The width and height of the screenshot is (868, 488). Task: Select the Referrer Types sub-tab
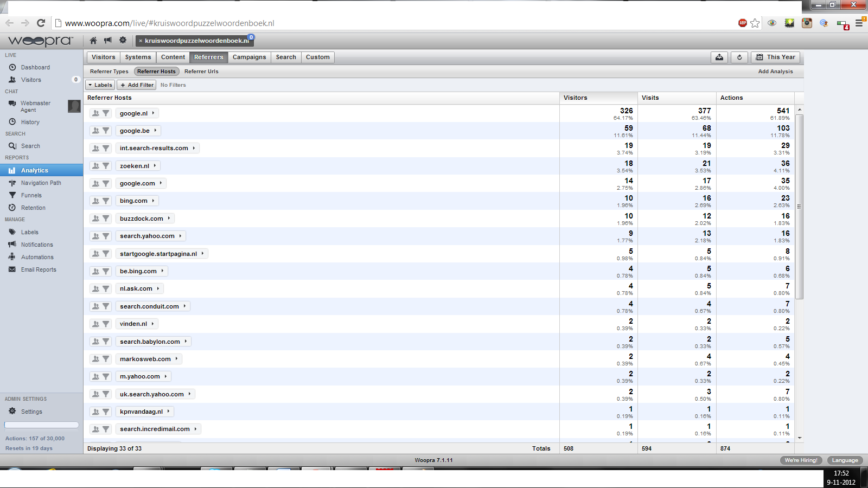[x=109, y=72]
